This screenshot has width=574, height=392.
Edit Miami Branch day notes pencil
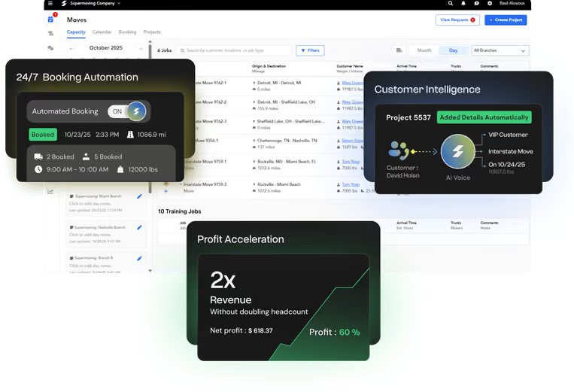click(139, 196)
